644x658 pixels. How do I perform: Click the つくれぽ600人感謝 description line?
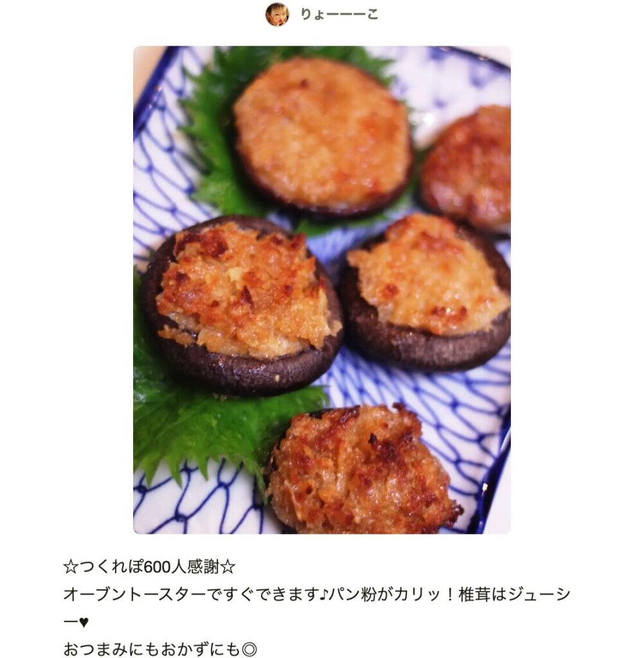pos(149,567)
